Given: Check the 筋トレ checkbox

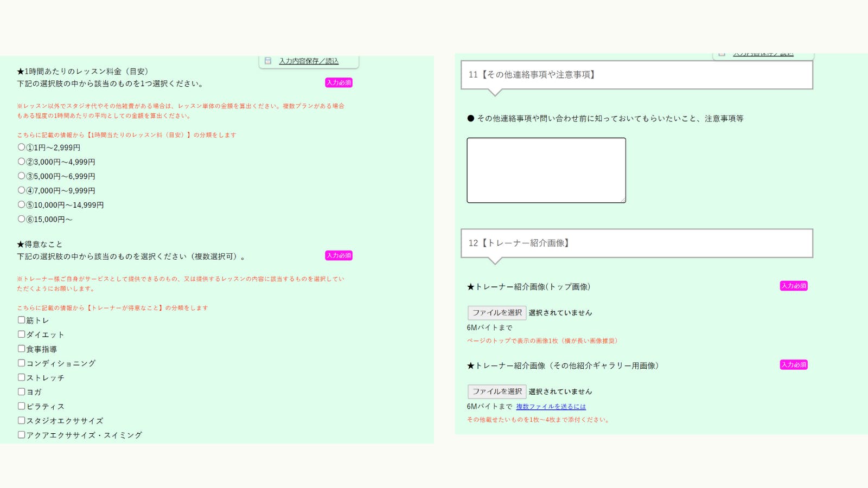Looking at the screenshot, I should point(22,320).
